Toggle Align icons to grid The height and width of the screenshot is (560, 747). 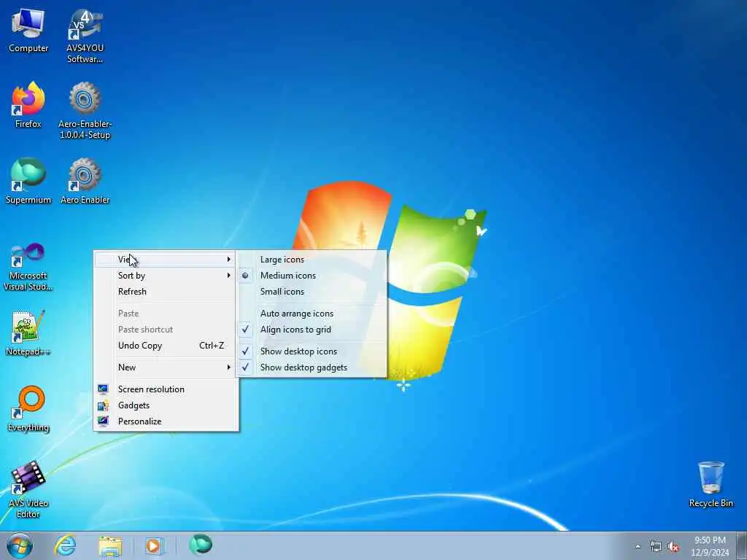pyautogui.click(x=311, y=330)
